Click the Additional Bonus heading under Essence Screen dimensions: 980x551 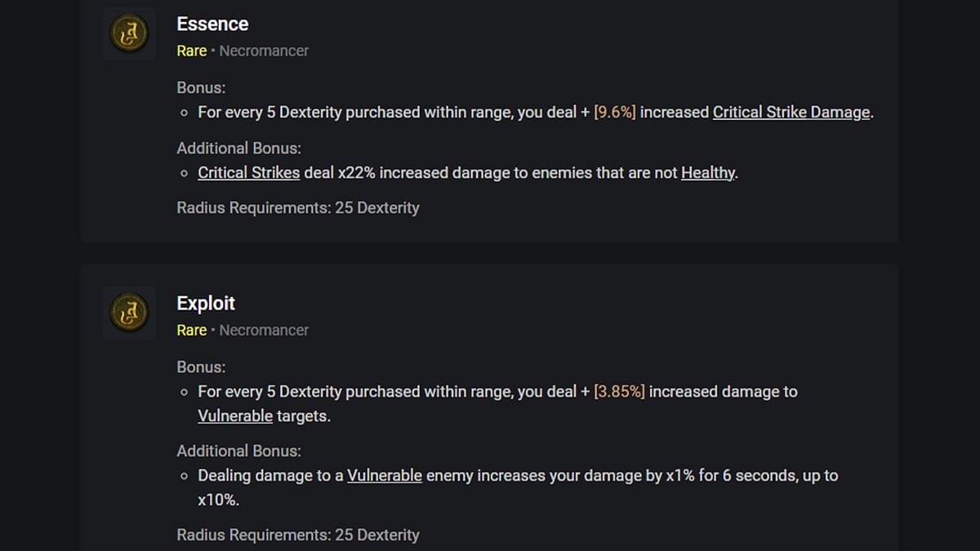coord(238,148)
